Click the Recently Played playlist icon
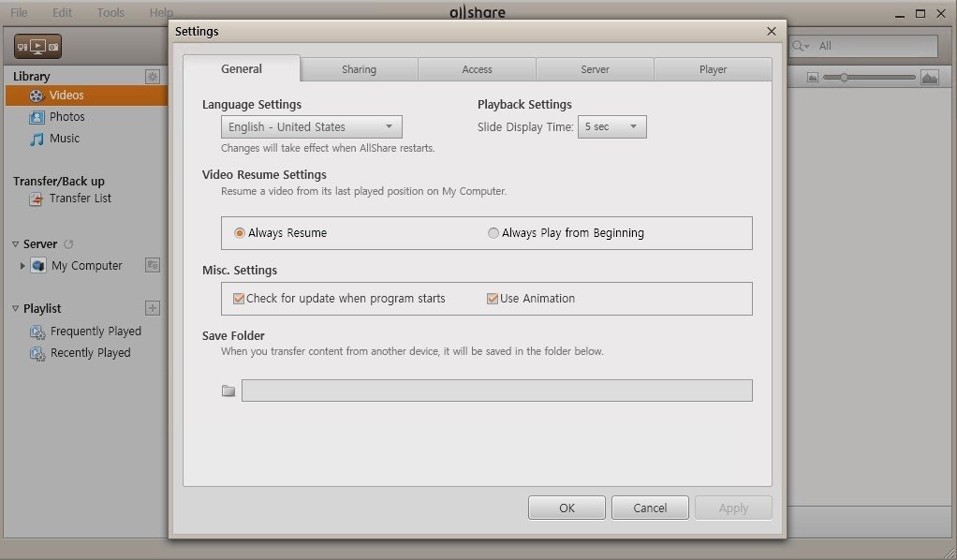Screen dimensions: 957x560 (37, 353)
